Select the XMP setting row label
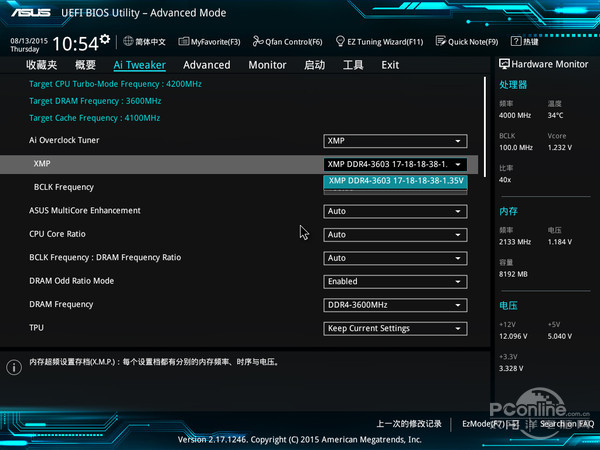600x450 pixels. [x=42, y=164]
